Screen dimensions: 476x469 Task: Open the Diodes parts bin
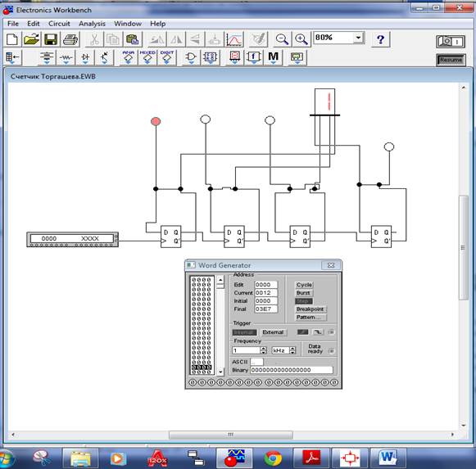tap(85, 57)
